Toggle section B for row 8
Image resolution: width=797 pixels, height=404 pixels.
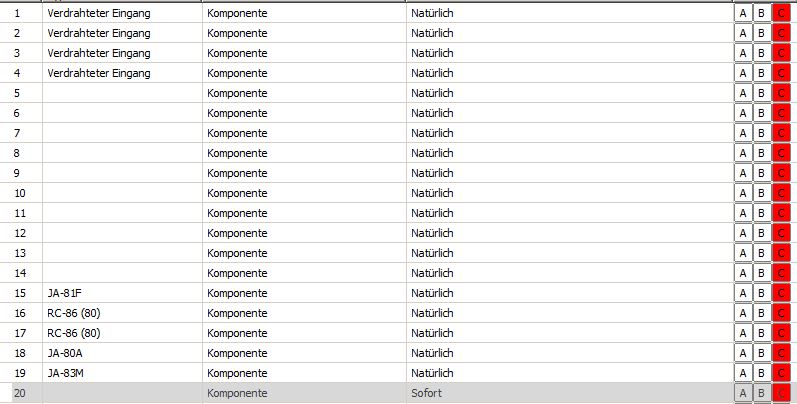(761, 153)
